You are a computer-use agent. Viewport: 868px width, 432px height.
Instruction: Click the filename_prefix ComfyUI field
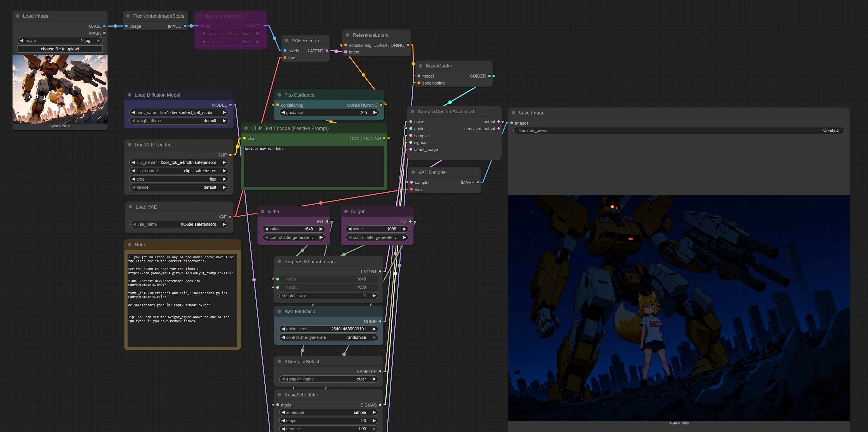coord(678,130)
